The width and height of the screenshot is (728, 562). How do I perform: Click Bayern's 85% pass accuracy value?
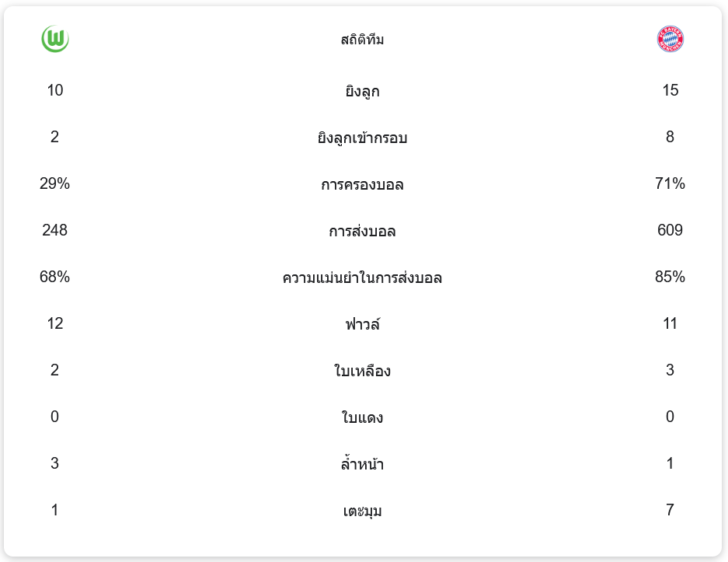(670, 278)
